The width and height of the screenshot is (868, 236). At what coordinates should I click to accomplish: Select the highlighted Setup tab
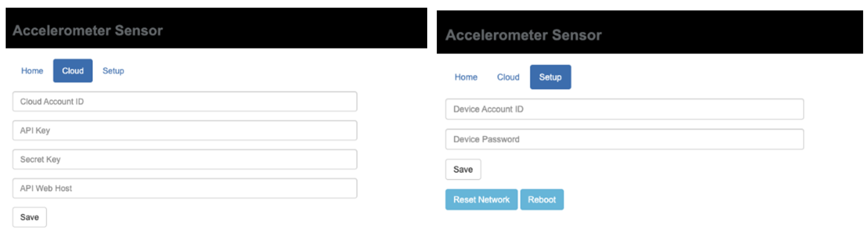tap(550, 77)
